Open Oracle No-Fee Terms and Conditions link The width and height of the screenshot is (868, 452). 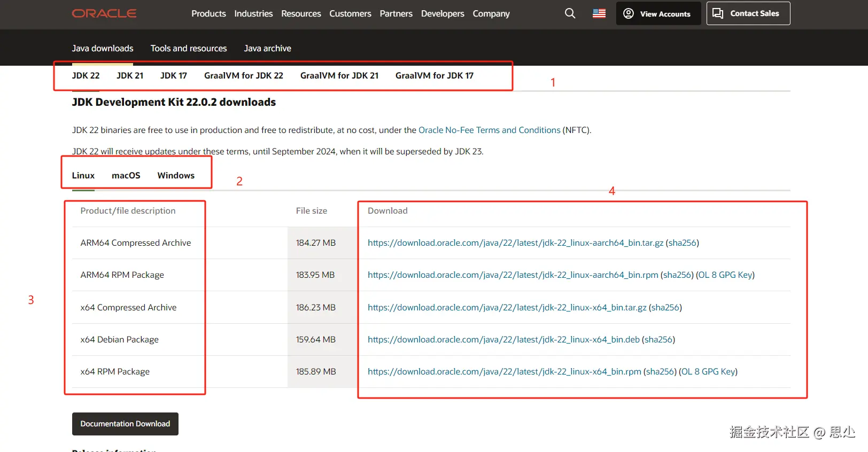490,130
